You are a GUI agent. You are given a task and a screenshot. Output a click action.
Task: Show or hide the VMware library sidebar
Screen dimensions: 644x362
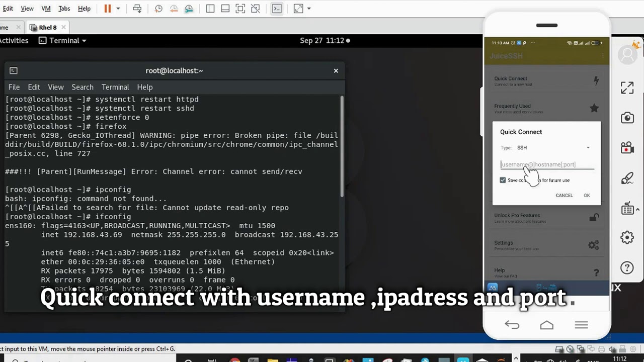coord(210,9)
